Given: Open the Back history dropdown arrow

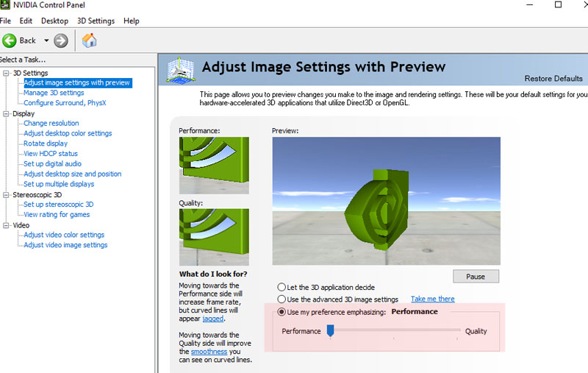Looking at the screenshot, I should pos(46,40).
